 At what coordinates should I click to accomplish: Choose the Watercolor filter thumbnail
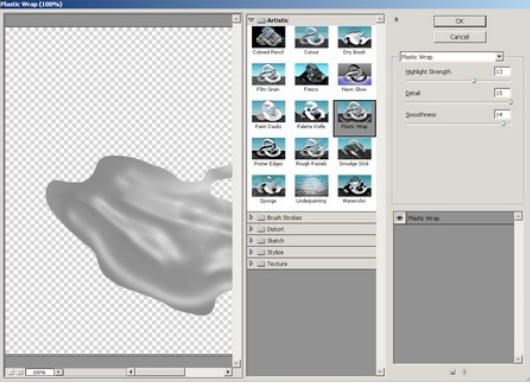click(354, 186)
